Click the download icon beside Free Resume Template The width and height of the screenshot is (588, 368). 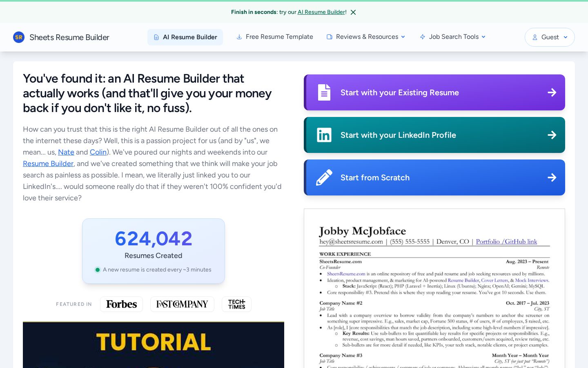(x=239, y=37)
